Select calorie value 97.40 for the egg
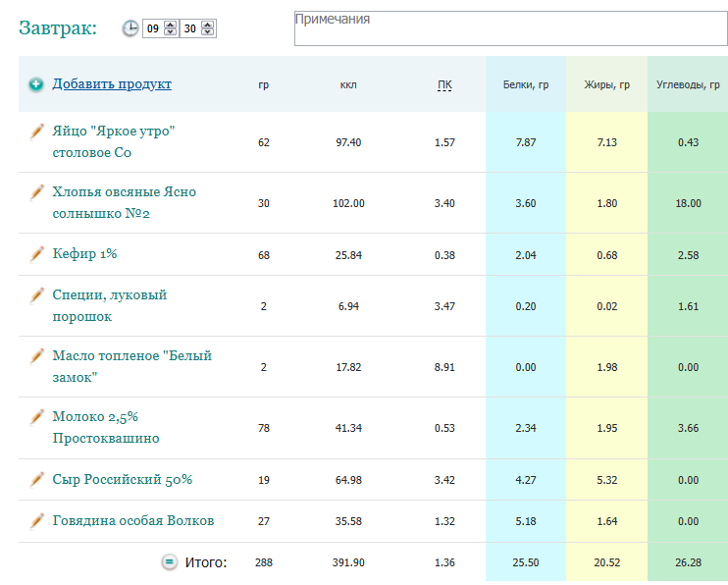Viewport: 728px width, 585px height. [x=348, y=142]
